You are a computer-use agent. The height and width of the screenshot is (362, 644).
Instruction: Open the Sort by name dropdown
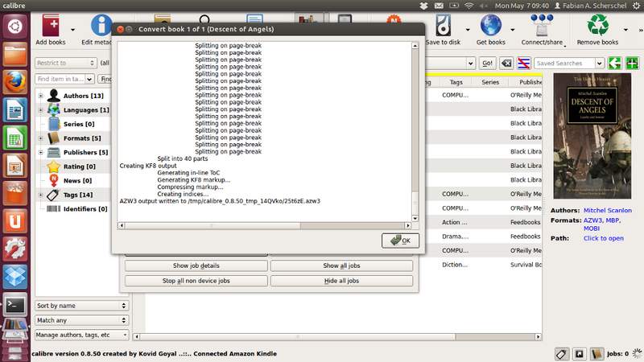(x=82, y=306)
